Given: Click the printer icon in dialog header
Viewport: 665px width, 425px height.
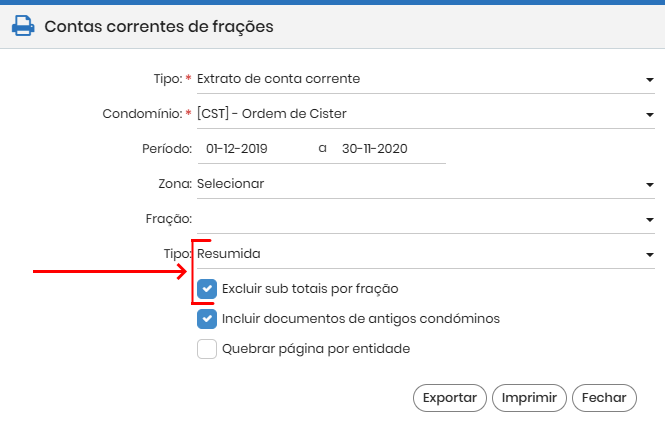Looking at the screenshot, I should tap(23, 26).
